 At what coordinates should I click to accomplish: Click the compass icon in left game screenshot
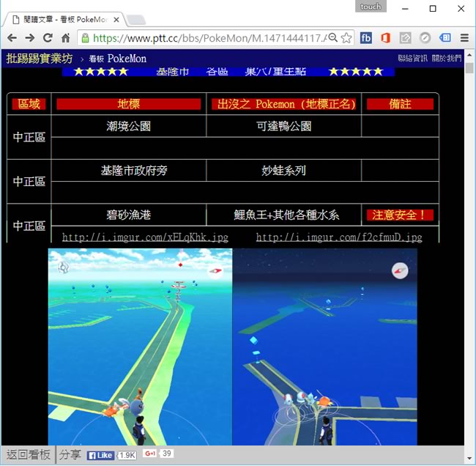click(215, 270)
